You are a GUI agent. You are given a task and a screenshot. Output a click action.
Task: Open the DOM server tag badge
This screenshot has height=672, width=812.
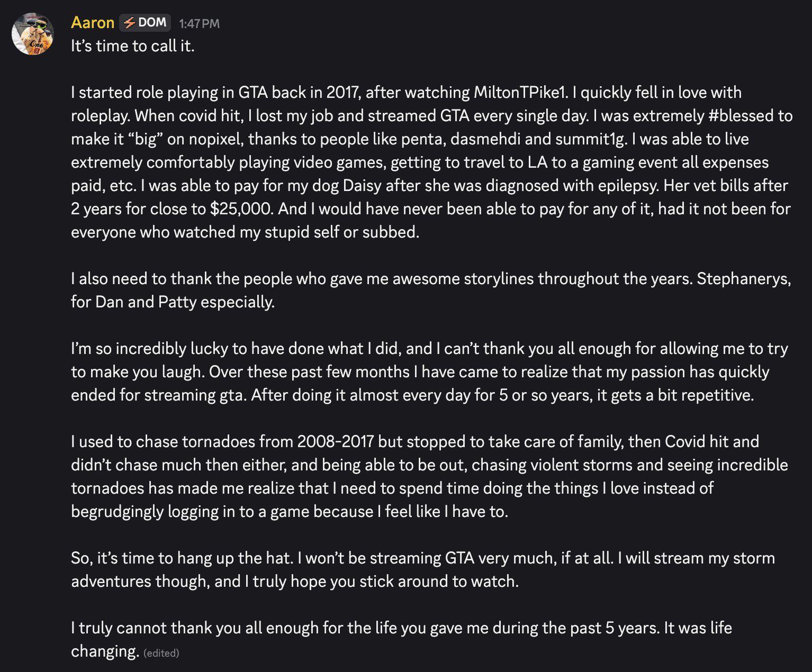click(145, 23)
